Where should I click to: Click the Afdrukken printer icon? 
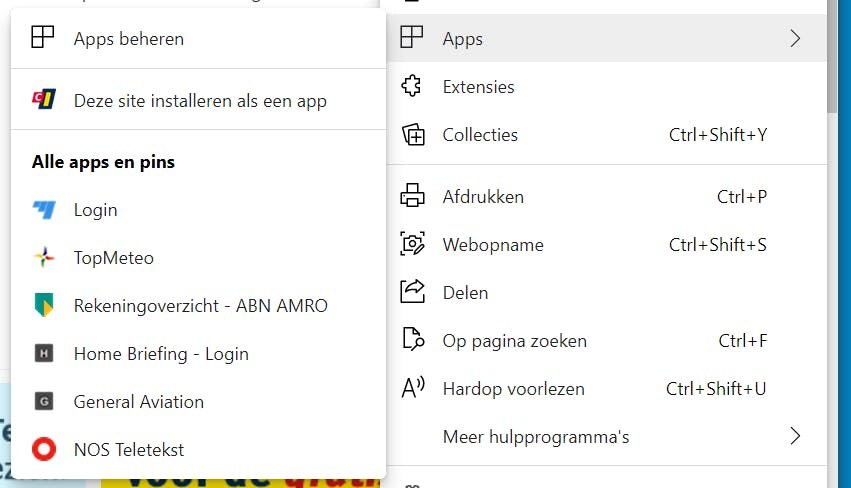point(412,197)
